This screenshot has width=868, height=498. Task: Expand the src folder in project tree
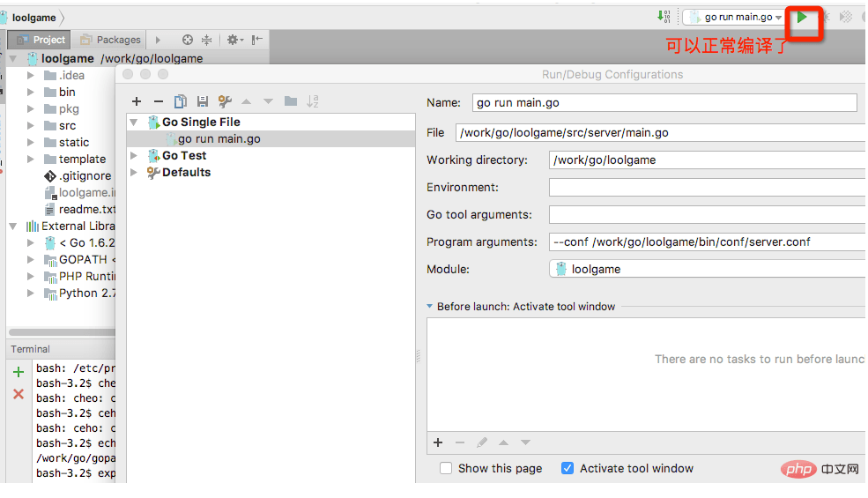31,126
